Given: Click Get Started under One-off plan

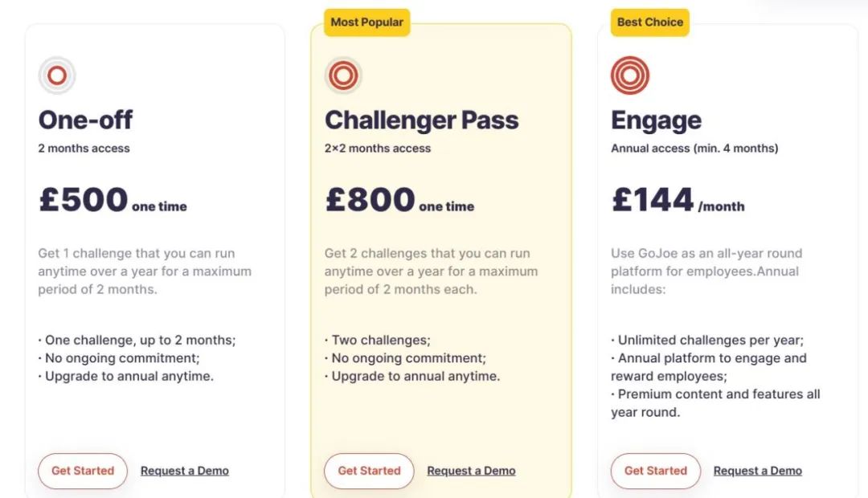Looking at the screenshot, I should 83,471.
